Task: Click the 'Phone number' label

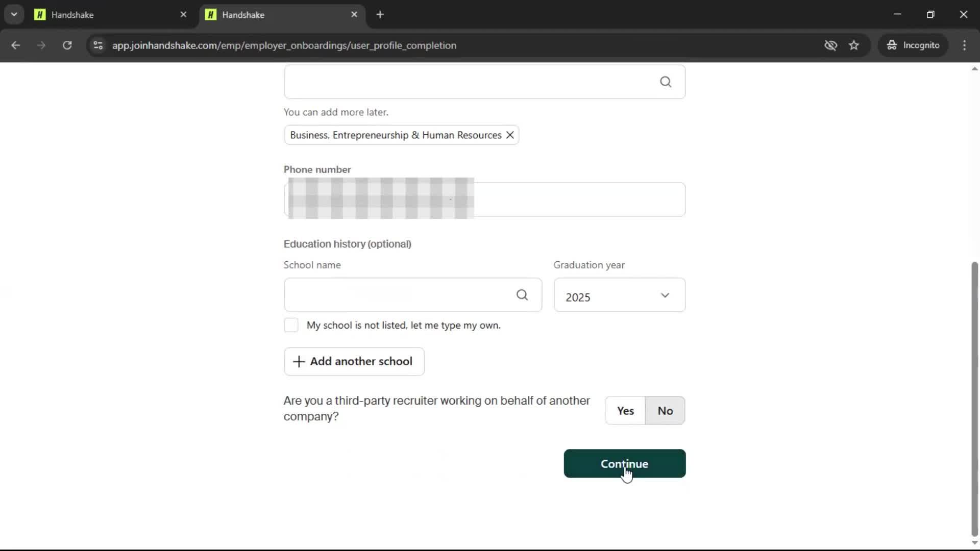Action: pos(317,169)
